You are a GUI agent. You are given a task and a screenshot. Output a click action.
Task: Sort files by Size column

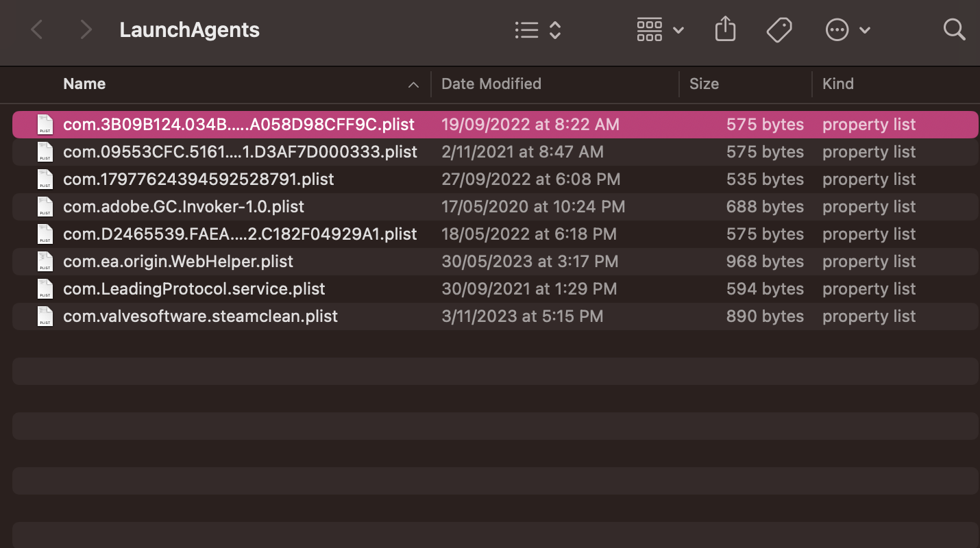(x=704, y=84)
